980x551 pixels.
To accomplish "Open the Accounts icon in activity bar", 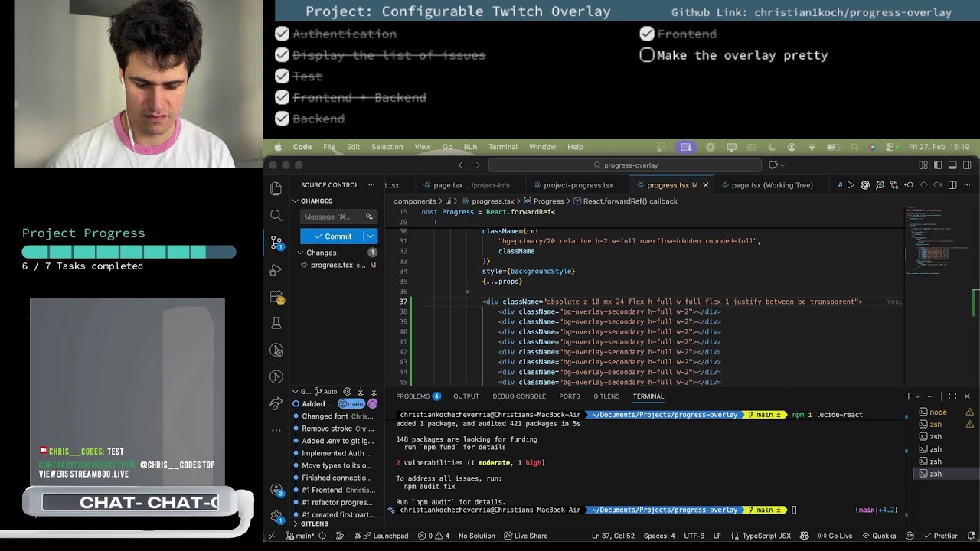I will coord(276,491).
